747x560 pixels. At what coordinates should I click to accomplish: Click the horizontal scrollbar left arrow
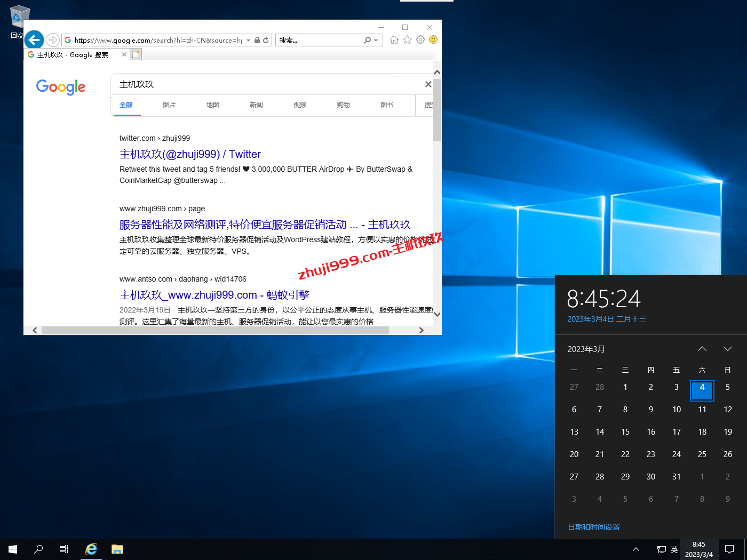pos(35,330)
